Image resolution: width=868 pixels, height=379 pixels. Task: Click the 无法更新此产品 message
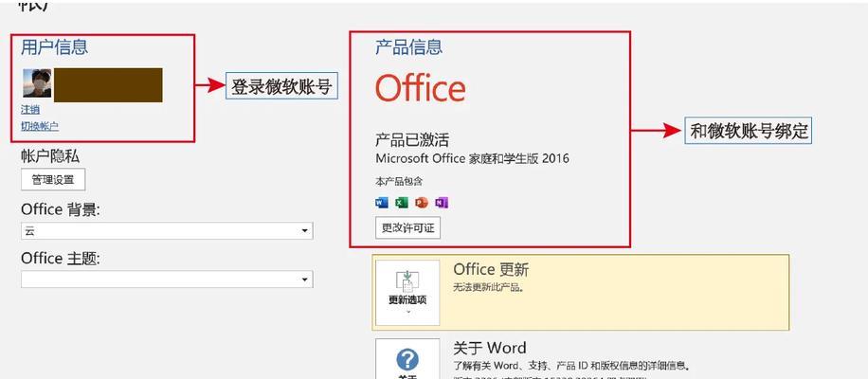(488, 288)
